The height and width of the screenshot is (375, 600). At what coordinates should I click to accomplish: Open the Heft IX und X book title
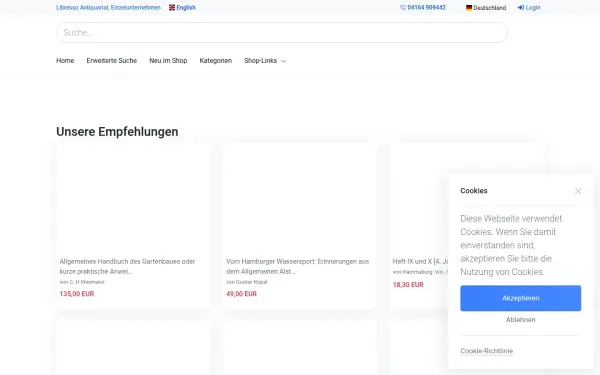pyautogui.click(x=420, y=261)
